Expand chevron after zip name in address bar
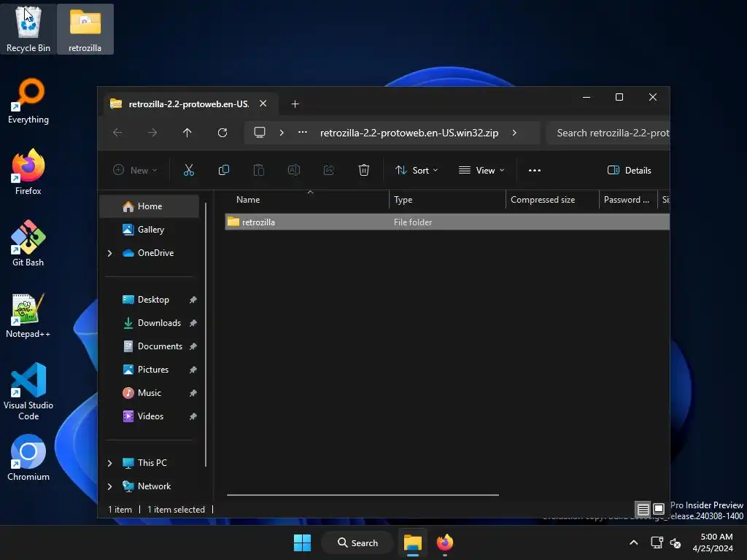Viewport: 747px width, 560px height. [514, 133]
